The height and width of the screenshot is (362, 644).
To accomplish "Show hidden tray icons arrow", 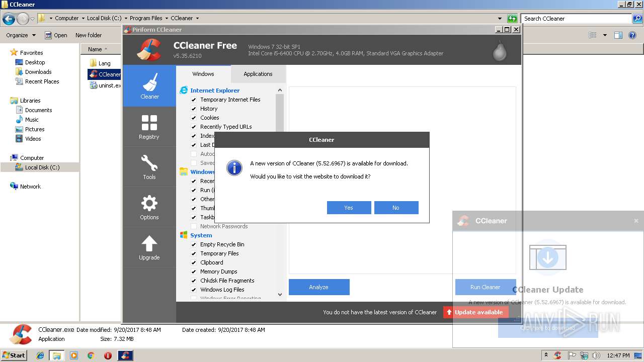I will point(546,355).
